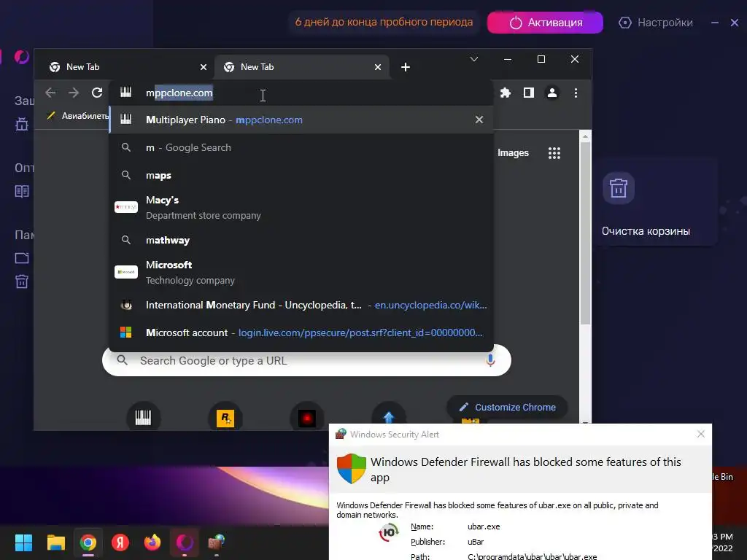
Task: Open a new Chrome tab with plus
Action: coord(406,67)
